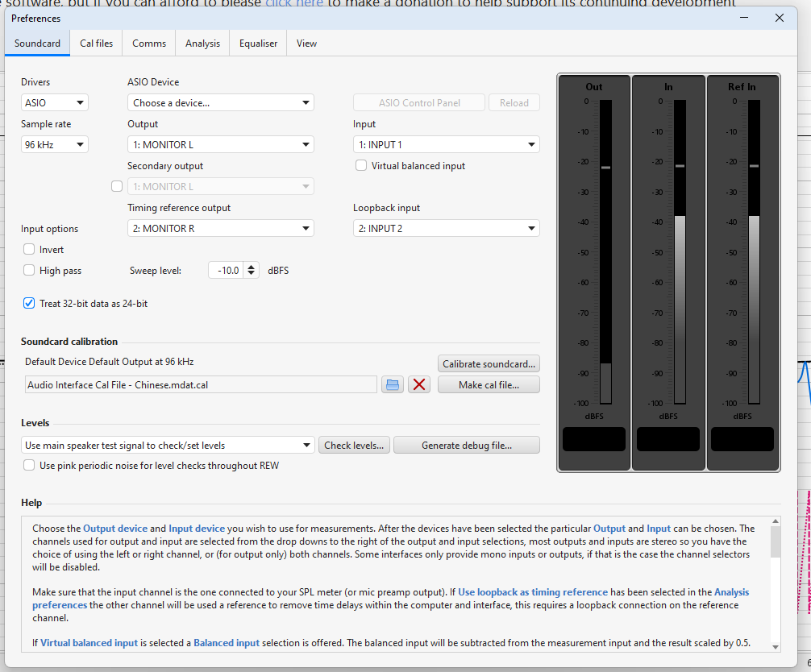Enable Virtual balanced input checkbox
The width and height of the screenshot is (811, 672).
click(x=361, y=165)
